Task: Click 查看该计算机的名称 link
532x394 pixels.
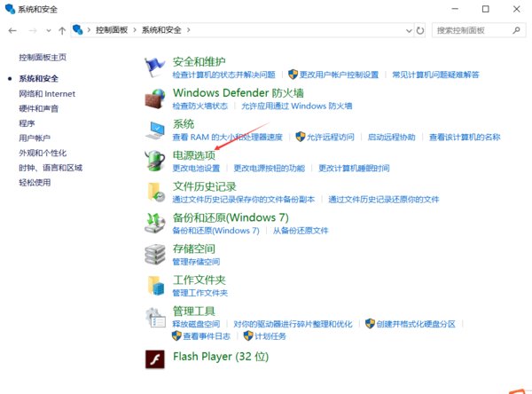Action: 465,137
